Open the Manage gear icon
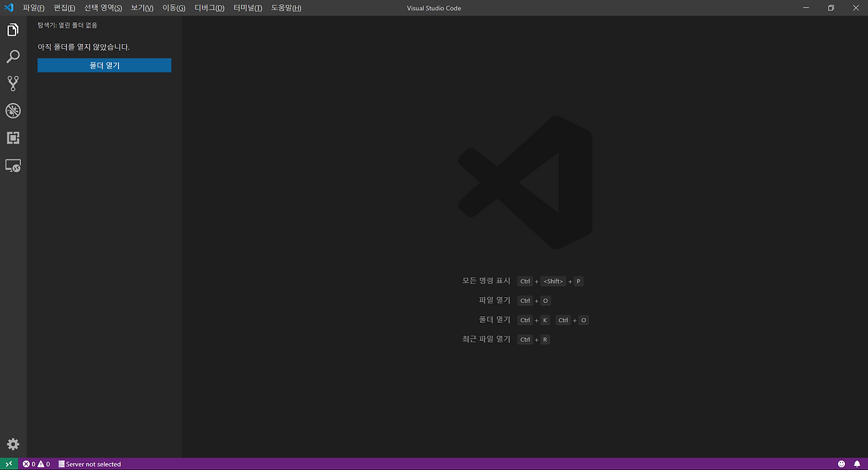The width and height of the screenshot is (868, 470). point(13,444)
